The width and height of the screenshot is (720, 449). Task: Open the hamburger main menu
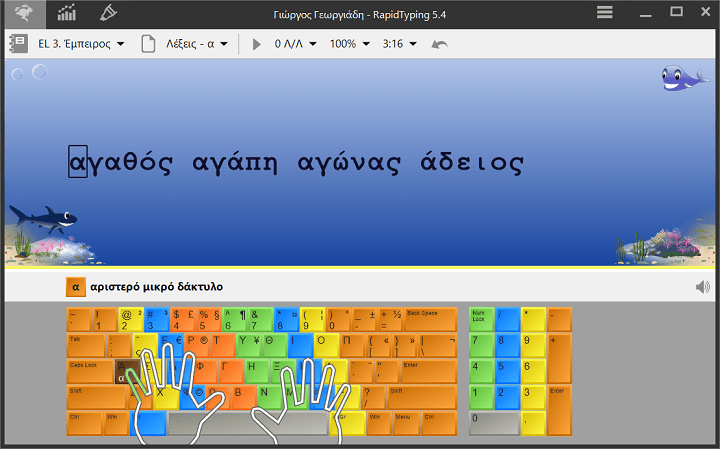(605, 13)
